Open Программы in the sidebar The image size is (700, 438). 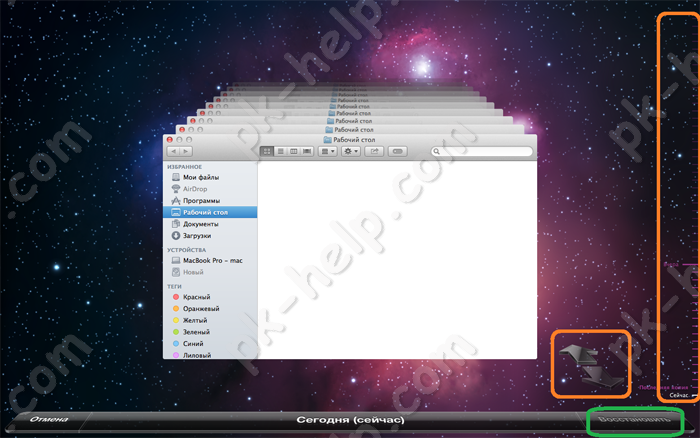tap(210, 200)
